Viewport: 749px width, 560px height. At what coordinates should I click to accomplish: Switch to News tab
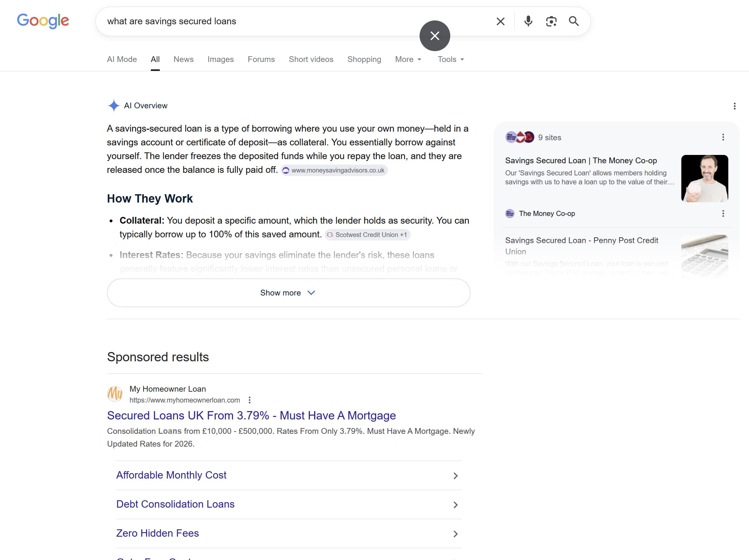click(x=183, y=59)
